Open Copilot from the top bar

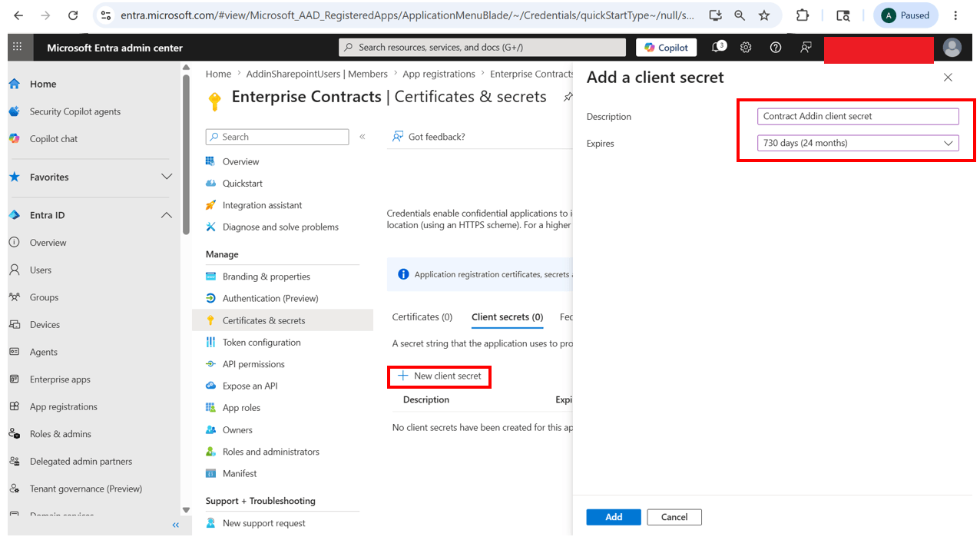(x=666, y=48)
